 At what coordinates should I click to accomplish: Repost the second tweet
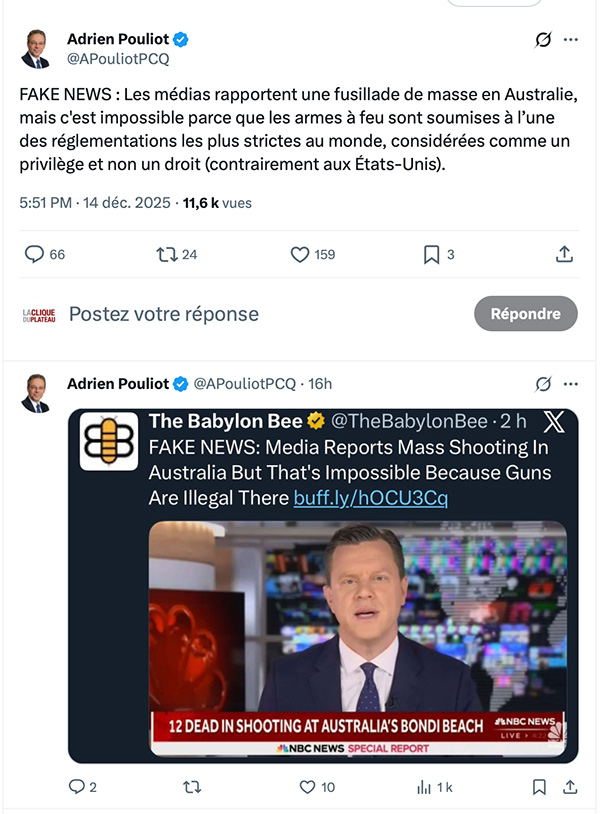192,787
